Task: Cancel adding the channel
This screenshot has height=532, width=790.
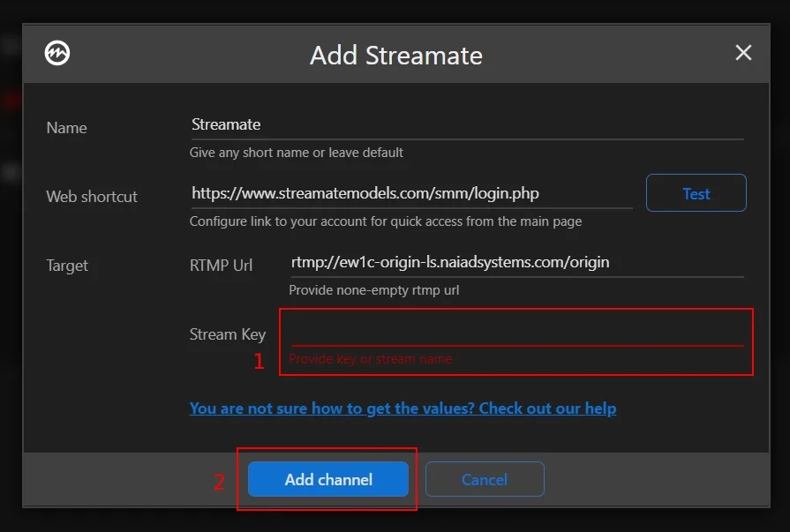Action: click(485, 479)
